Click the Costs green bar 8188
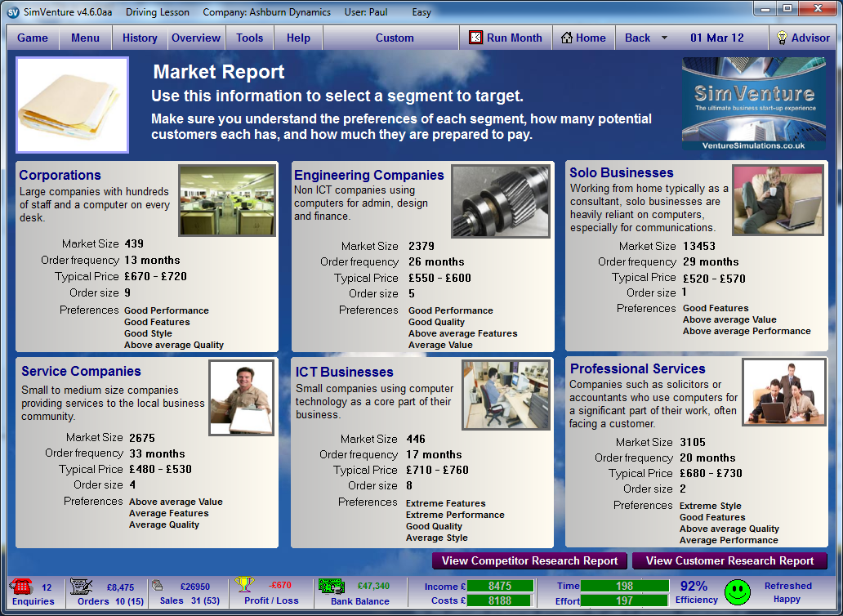The image size is (843, 616). [500, 600]
